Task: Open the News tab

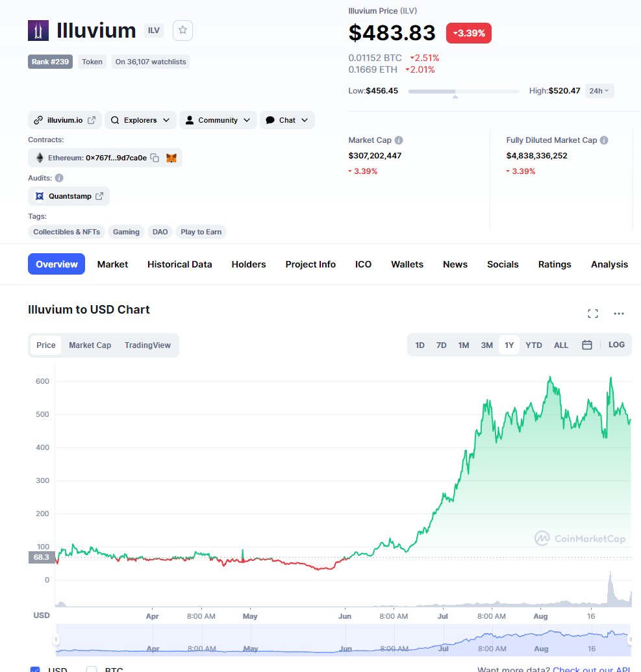Action: pos(455,264)
